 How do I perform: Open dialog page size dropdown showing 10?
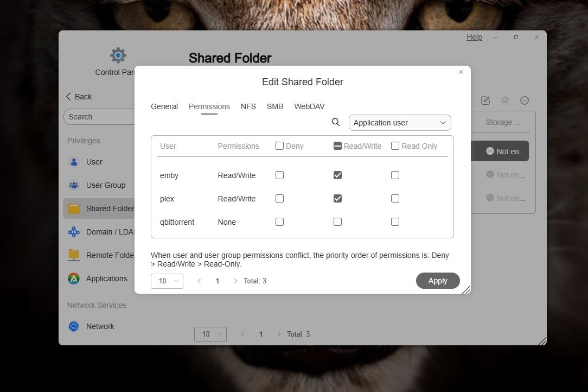(x=167, y=281)
